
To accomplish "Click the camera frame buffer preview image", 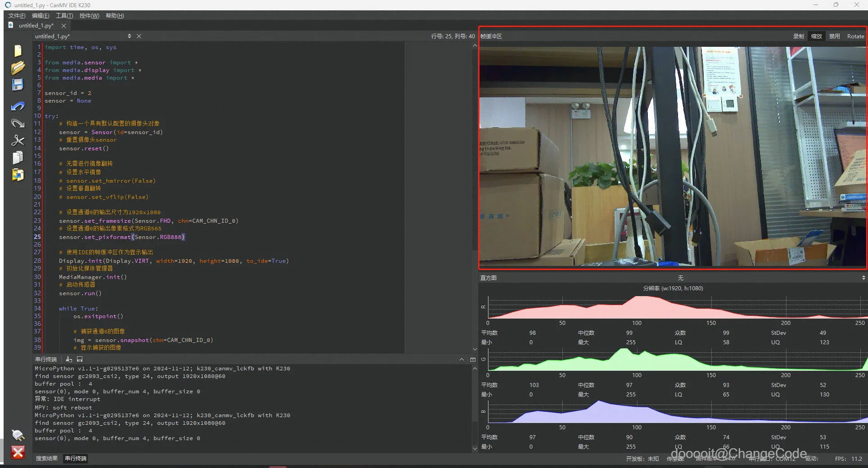I will (x=673, y=156).
